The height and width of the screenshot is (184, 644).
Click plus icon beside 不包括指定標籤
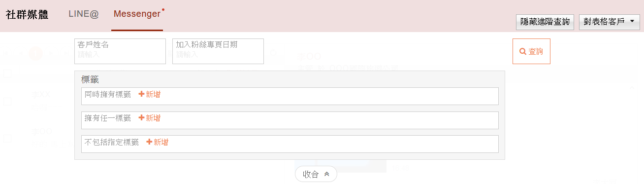pyautogui.click(x=149, y=142)
